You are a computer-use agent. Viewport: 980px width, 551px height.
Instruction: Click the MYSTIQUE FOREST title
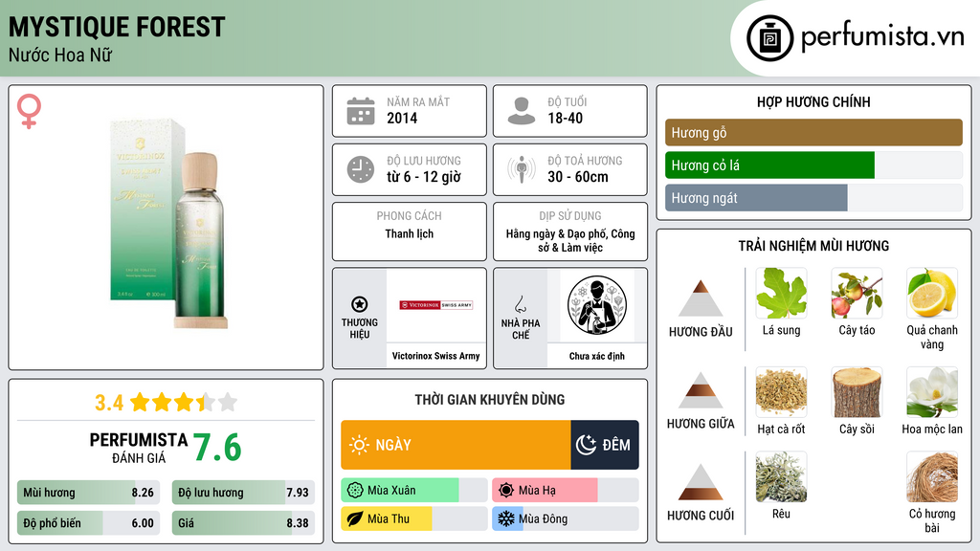point(117,28)
